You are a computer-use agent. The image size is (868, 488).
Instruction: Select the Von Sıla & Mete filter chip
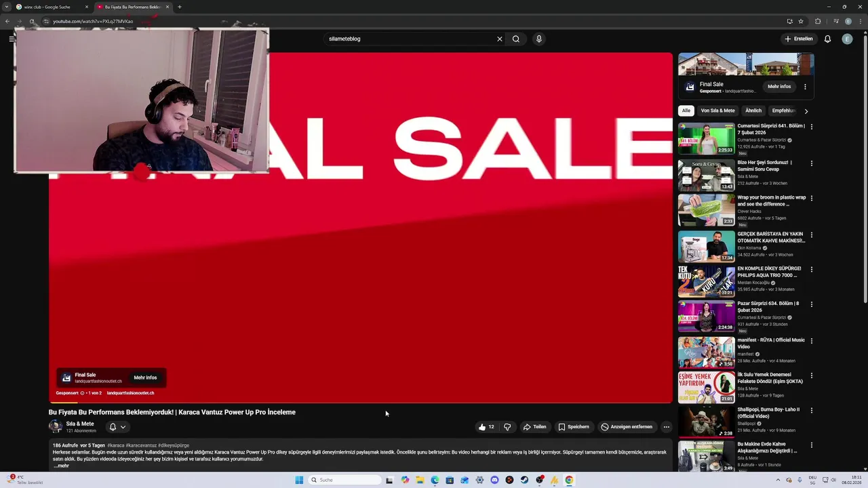coord(717,110)
